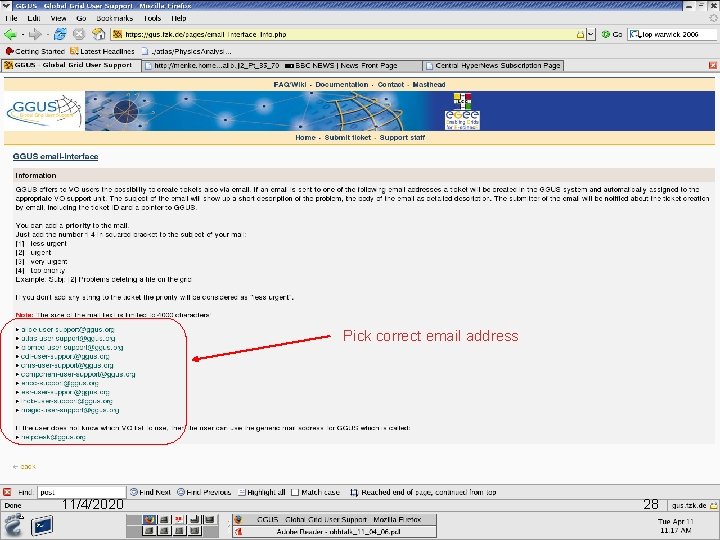Click the lhcb-user-support@ggus.org email link
Image resolution: width=720 pixels, height=540 pixels.
[x=67, y=401]
